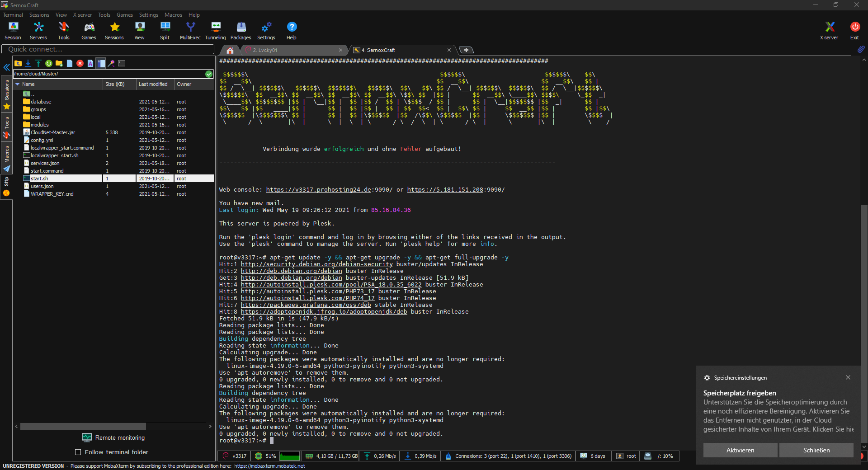Click the Remote monitoring link
Viewport: 868px width, 470px height.
pos(119,437)
